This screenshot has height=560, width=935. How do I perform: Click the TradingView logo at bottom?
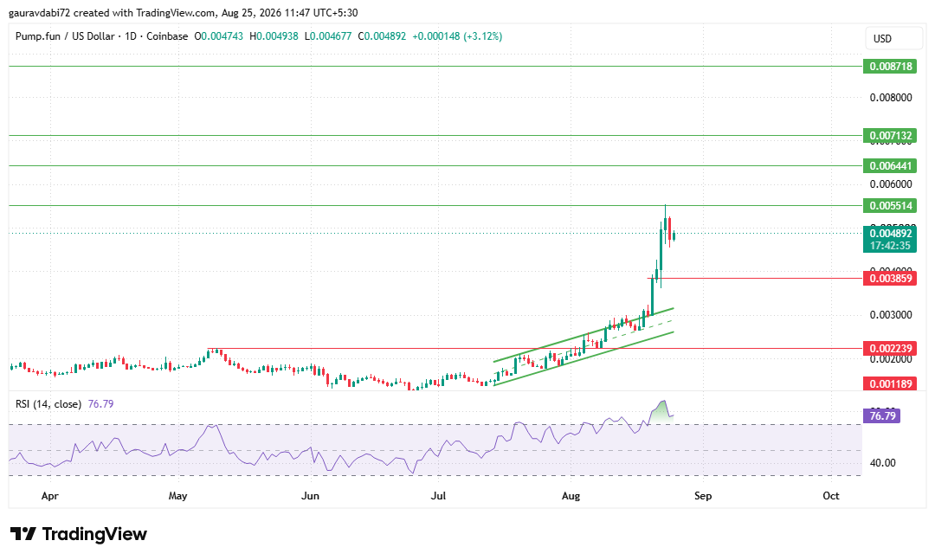(x=78, y=533)
